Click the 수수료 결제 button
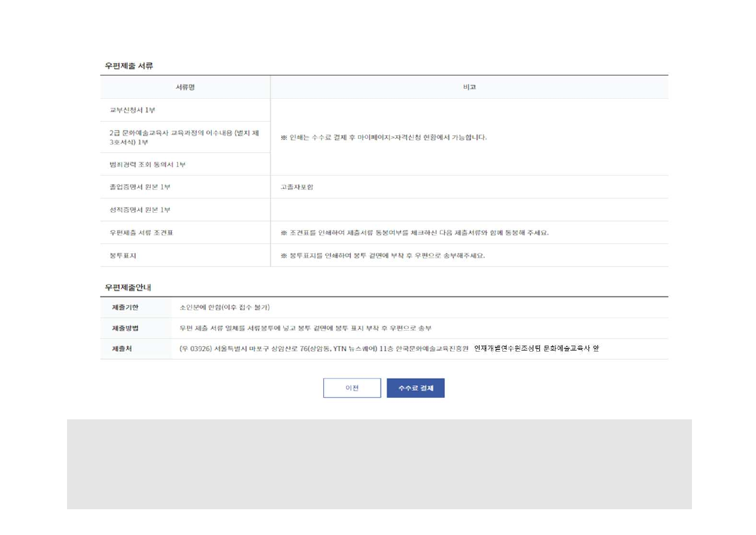756x535 pixels. tap(415, 388)
